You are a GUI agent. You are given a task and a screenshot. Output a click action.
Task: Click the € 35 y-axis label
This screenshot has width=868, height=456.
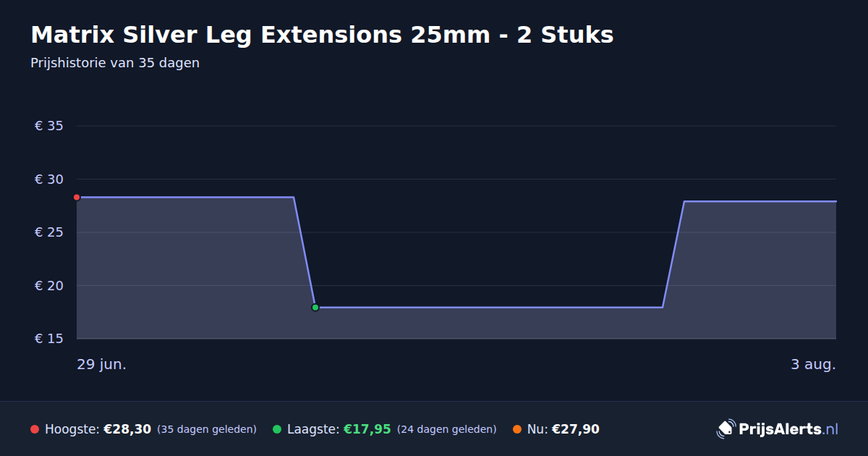point(49,126)
